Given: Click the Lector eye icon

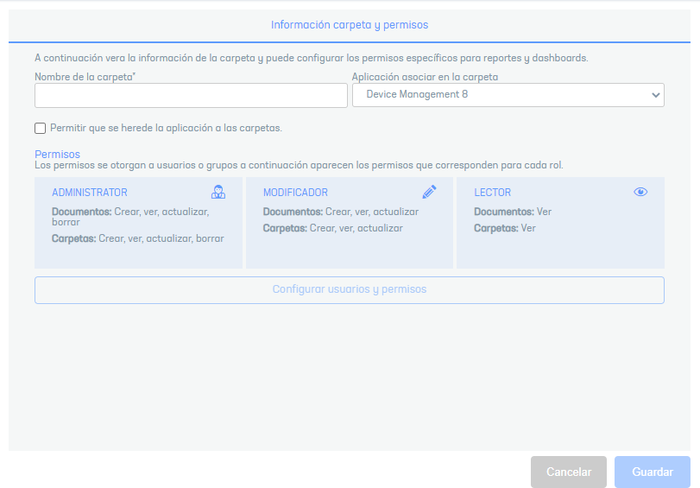Looking at the screenshot, I should [641, 192].
